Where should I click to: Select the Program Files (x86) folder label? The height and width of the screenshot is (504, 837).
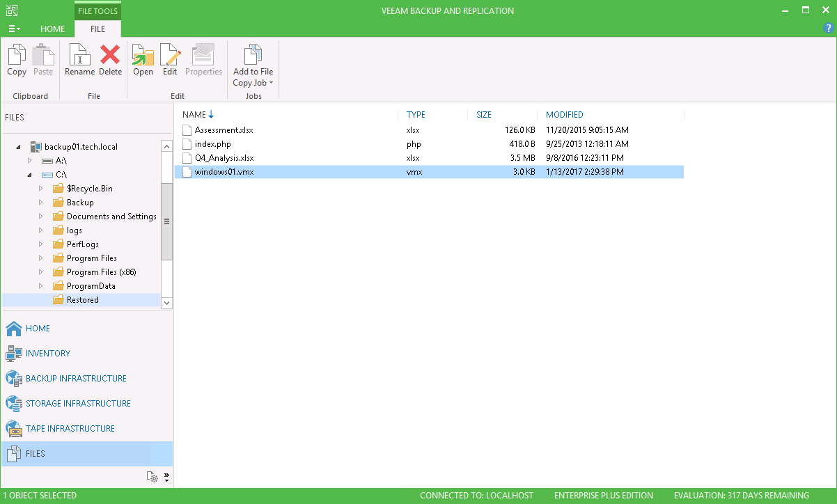pos(102,272)
